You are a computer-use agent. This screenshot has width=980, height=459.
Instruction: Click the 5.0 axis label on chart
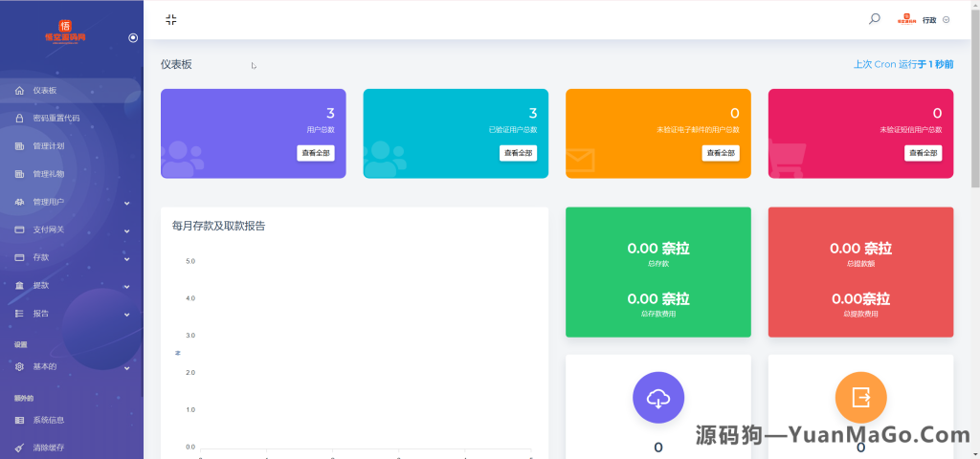point(190,261)
